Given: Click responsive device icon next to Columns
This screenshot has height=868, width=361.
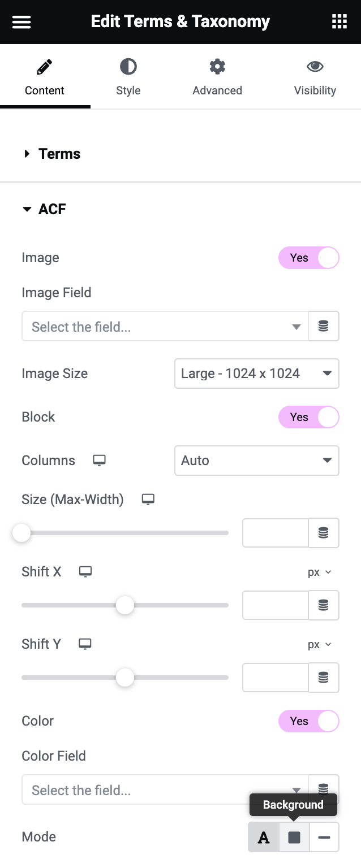Looking at the screenshot, I should 100,461.
